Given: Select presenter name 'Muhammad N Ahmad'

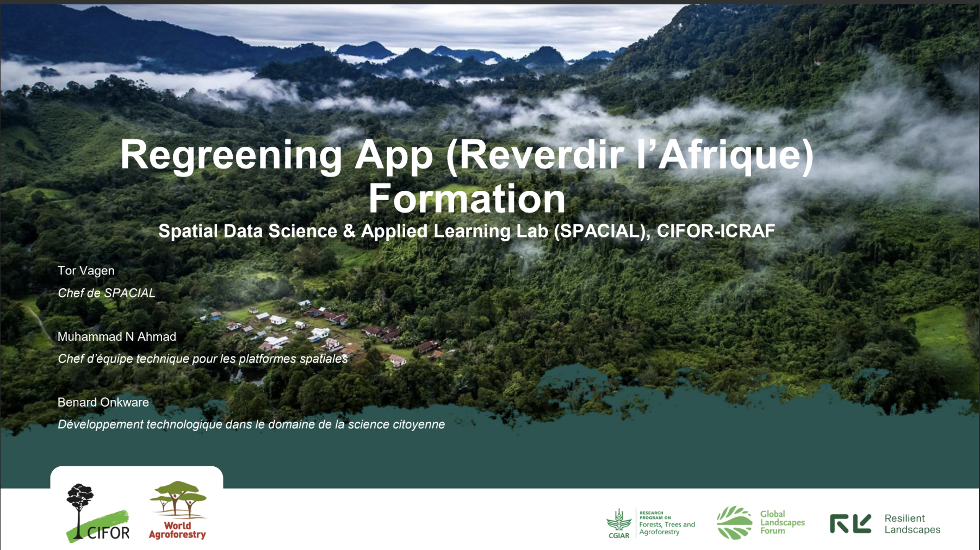Looking at the screenshot, I should (x=117, y=336).
